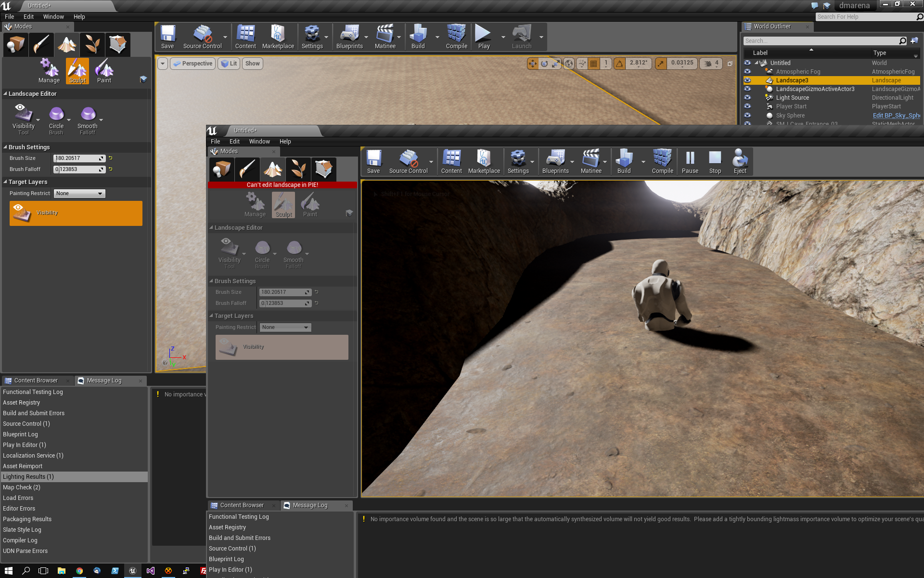Screen dimensions: 924x578
Task: Collapse Brush Settings section in back window
Action: [x=5, y=147]
